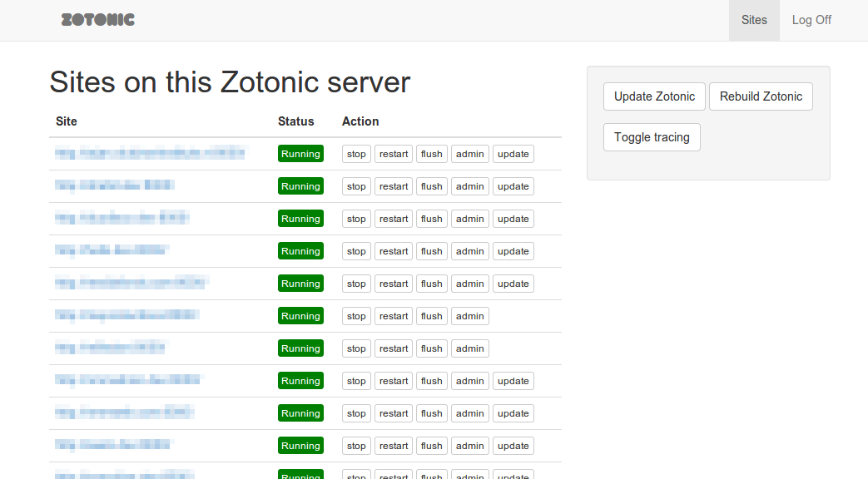Image resolution: width=868 pixels, height=479 pixels.
Task: Update the site in the fourth row
Action: click(513, 251)
